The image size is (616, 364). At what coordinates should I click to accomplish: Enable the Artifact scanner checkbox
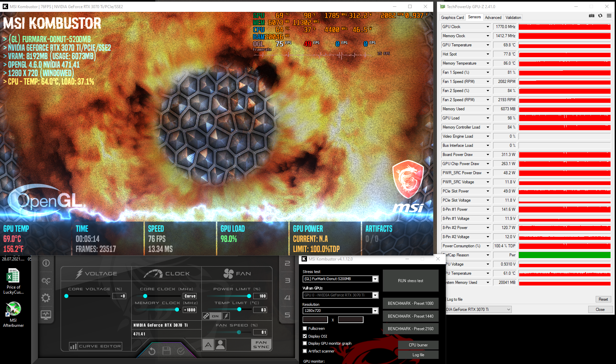(305, 351)
